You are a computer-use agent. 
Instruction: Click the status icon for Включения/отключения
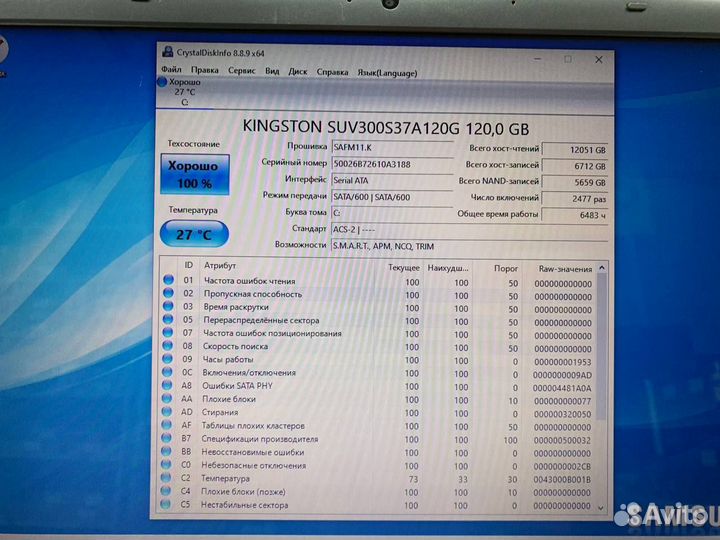pyautogui.click(x=168, y=371)
